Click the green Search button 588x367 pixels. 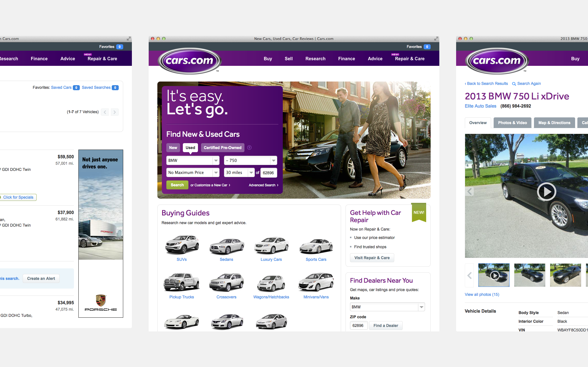point(177,185)
